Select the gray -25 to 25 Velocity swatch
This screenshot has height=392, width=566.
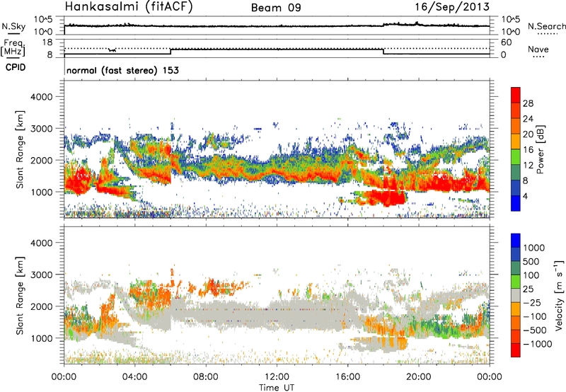point(516,295)
